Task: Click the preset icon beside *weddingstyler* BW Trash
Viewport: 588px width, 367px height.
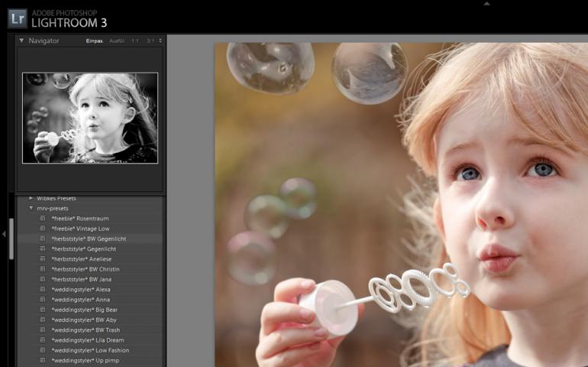Action: (42, 330)
